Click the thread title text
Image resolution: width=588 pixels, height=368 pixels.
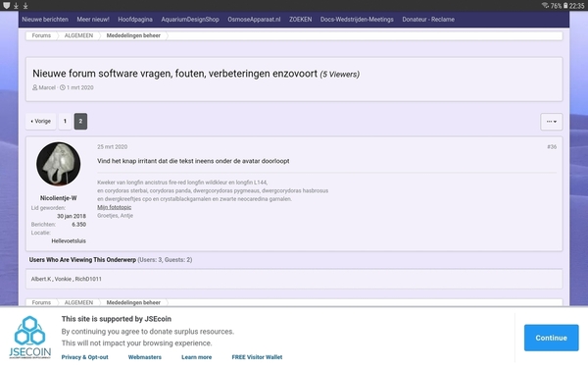pos(174,74)
